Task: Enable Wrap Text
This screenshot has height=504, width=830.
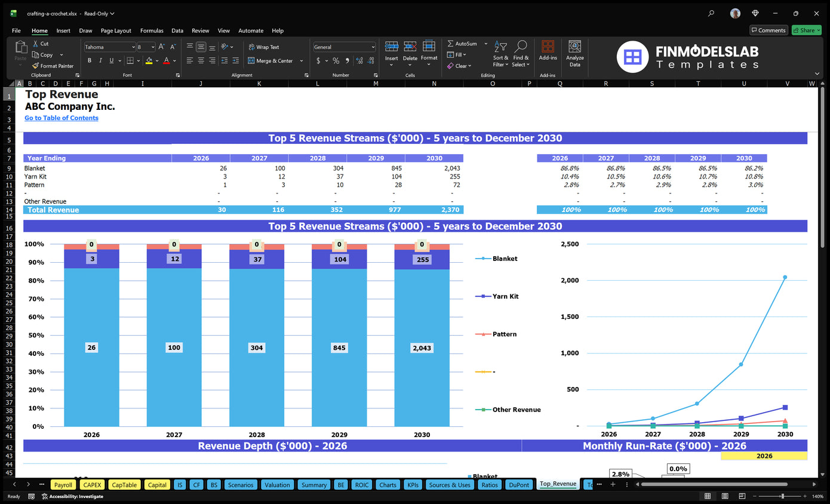Action: point(265,47)
